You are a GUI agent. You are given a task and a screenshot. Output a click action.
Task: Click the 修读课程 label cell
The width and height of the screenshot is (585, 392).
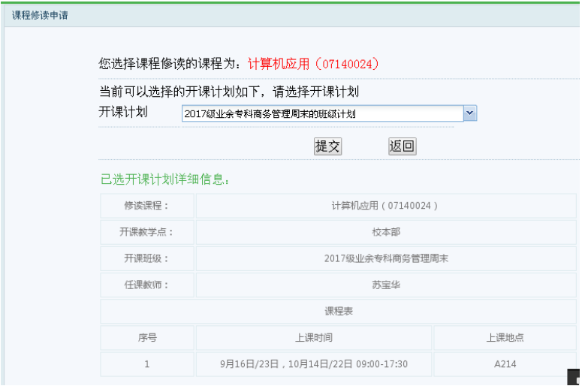[146, 206]
